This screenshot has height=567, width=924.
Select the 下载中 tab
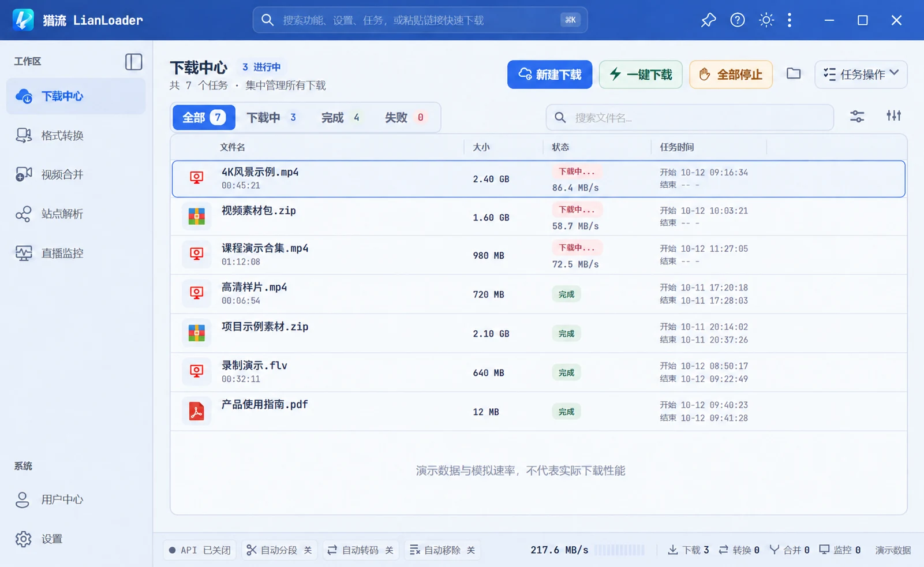click(x=271, y=118)
